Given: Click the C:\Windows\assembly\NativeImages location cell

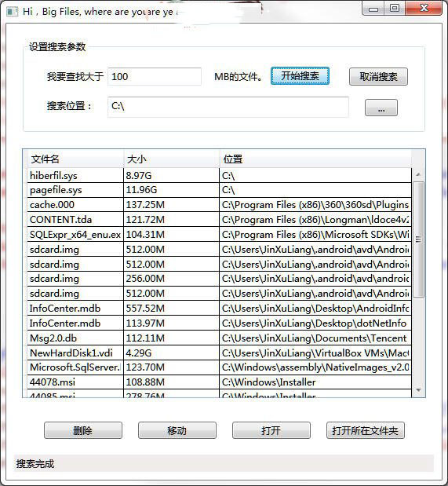Looking at the screenshot, I should point(315,367).
